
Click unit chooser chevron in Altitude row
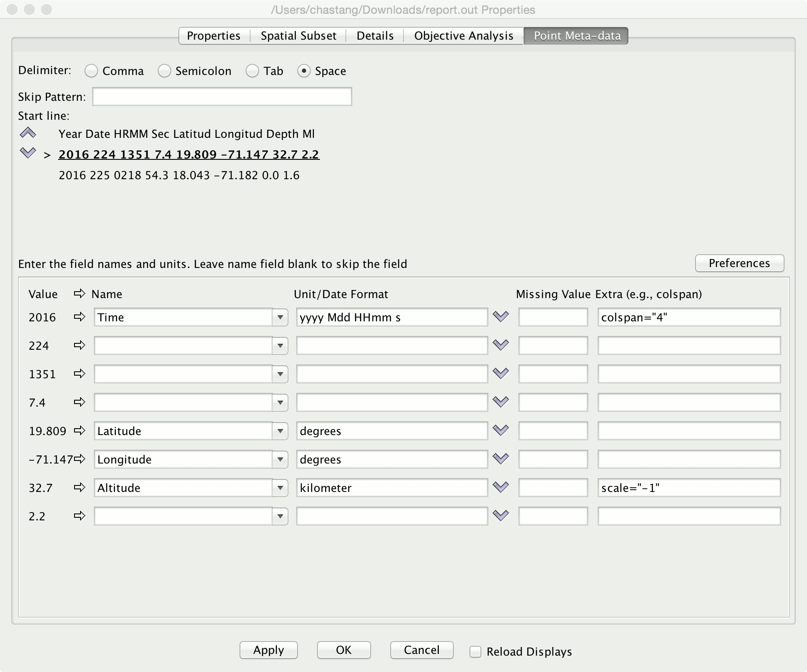(500, 487)
